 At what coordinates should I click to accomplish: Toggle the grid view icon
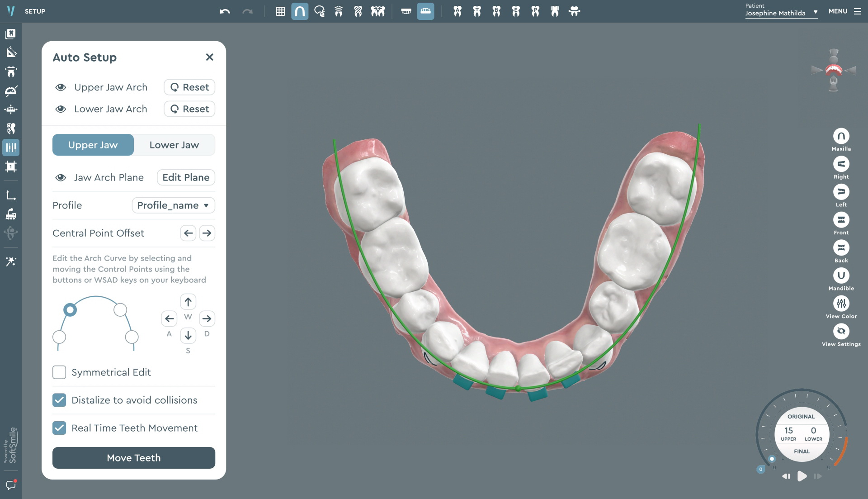(280, 11)
